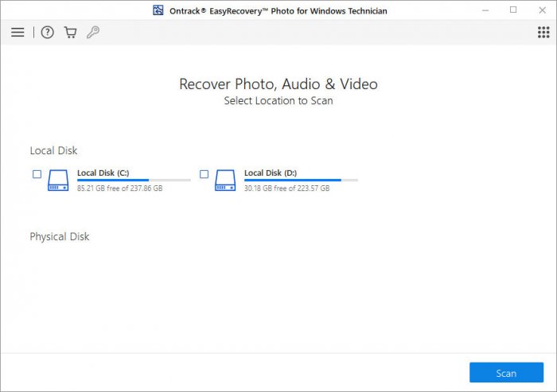Screen dimensions: 557x392
Task: Click the Local Disk (C:) usage bar
Action: [134, 180]
